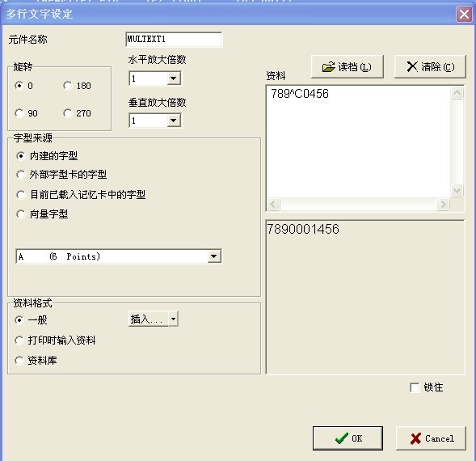This screenshot has height=461, width=476.
Task: Click the 元件名称 MULTEXT1 input field
Action: [x=174, y=39]
